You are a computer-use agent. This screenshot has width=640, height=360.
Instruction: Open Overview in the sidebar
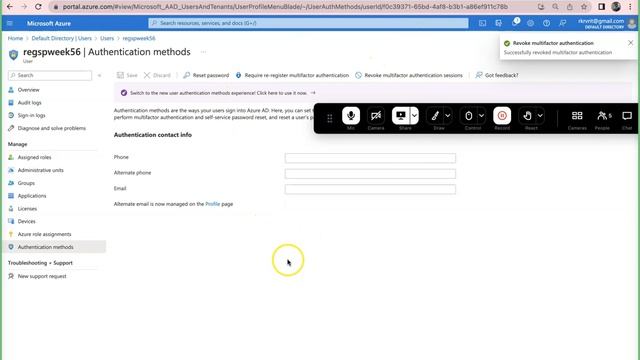29,90
